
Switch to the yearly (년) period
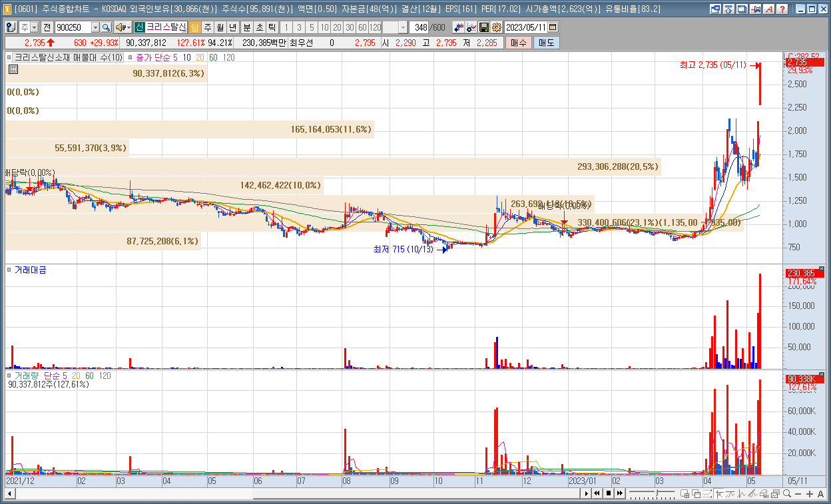[232, 27]
